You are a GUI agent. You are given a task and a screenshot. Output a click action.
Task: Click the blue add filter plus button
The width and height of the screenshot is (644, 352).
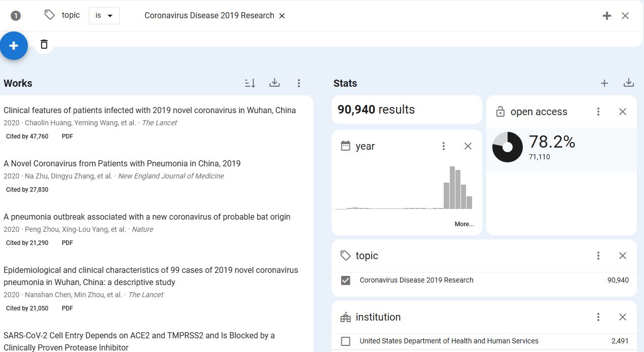click(x=14, y=46)
